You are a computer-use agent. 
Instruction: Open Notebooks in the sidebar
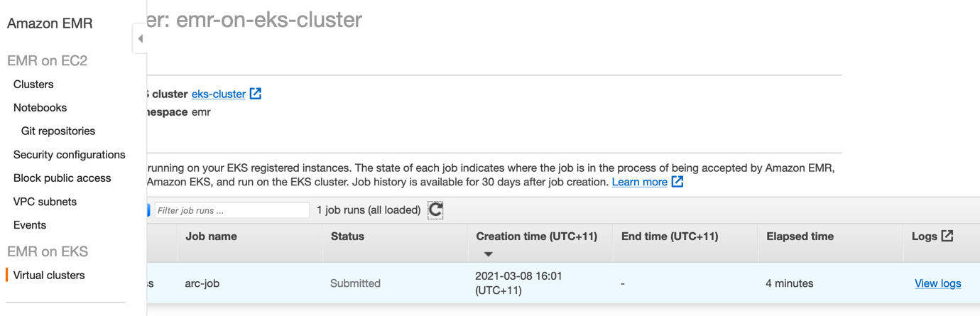[x=40, y=107]
